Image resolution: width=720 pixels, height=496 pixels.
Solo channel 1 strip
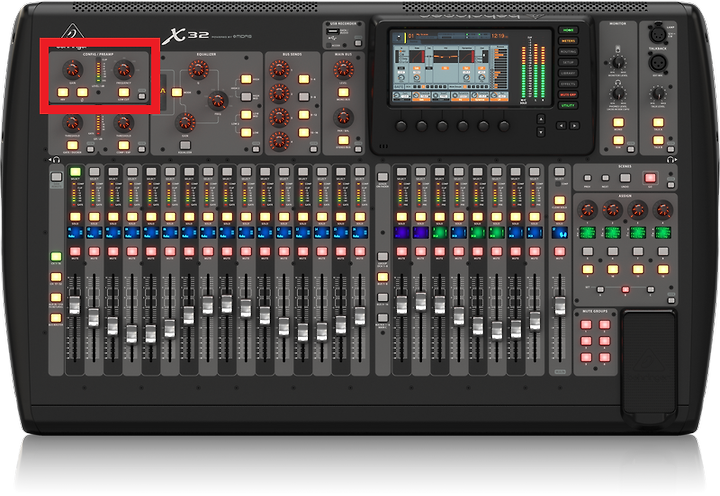(75, 217)
